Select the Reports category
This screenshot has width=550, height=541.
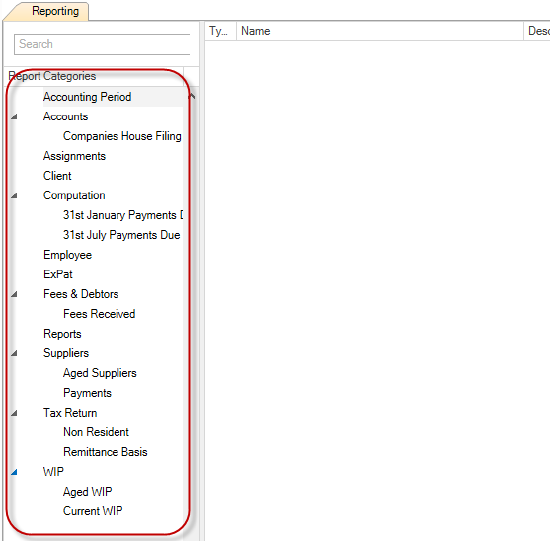coord(62,334)
